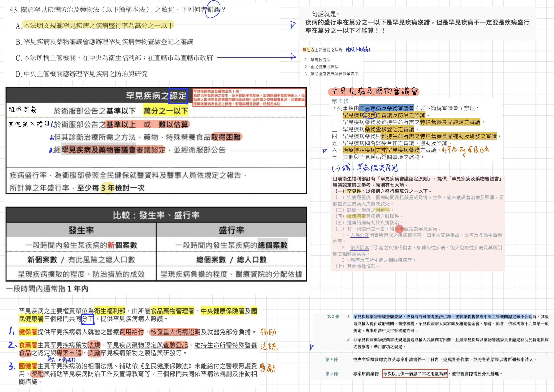Click the handwritten 罕見疾病及藥物審議會 heading
The height and width of the screenshot is (392, 554).
click(374, 91)
